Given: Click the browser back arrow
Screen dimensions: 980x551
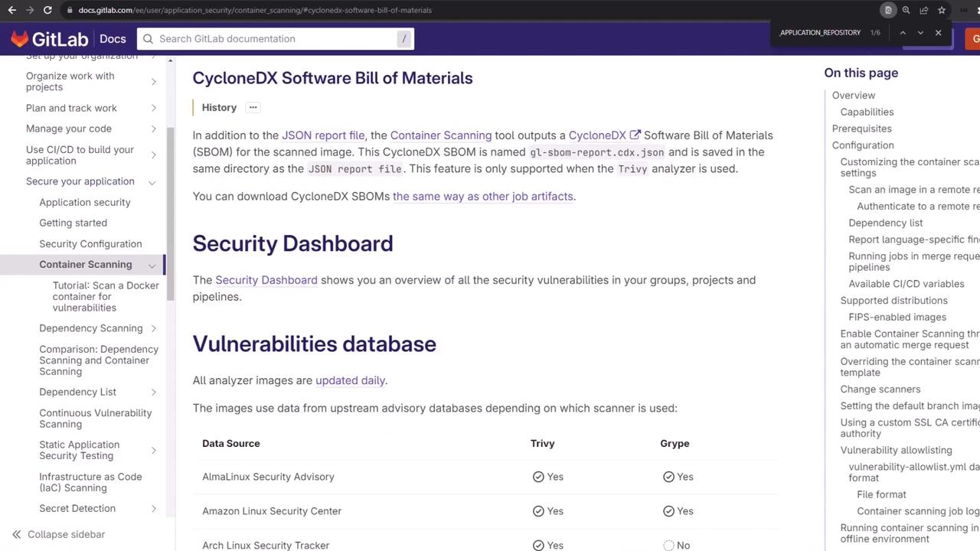Looking at the screenshot, I should tap(11, 10).
